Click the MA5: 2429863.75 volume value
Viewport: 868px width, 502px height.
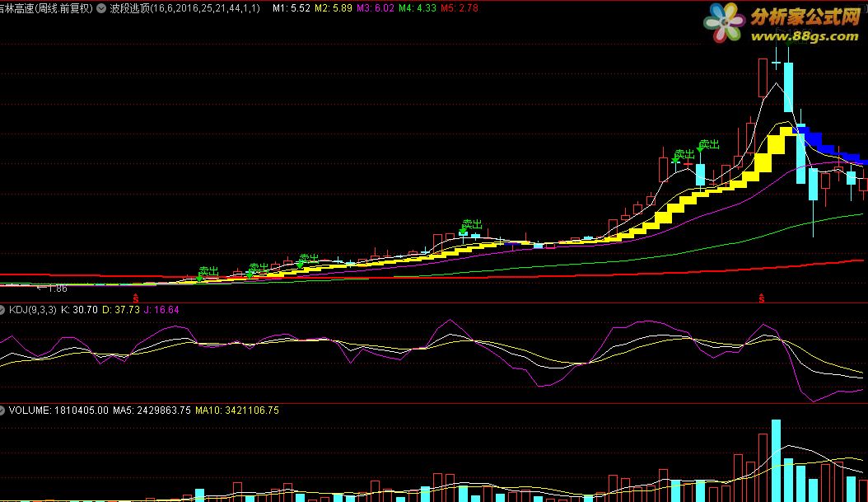click(x=152, y=411)
